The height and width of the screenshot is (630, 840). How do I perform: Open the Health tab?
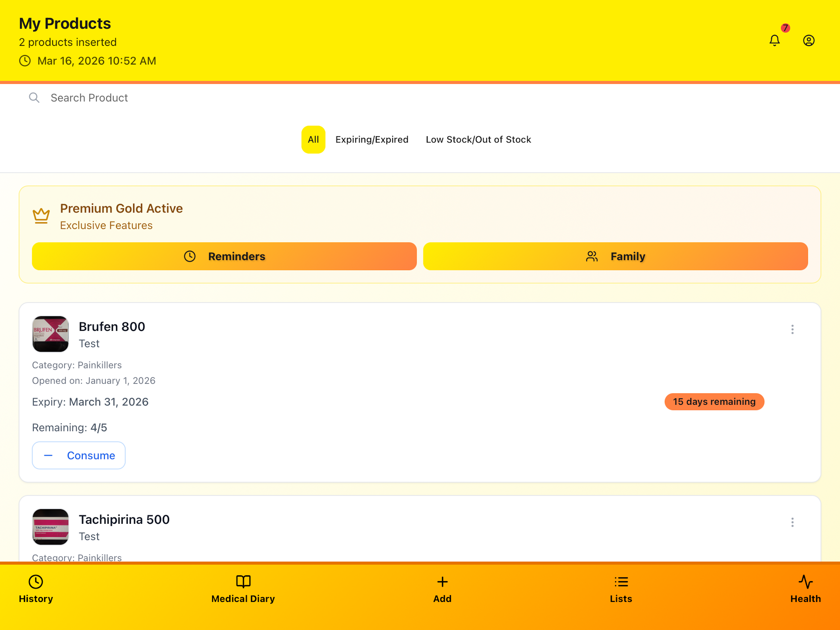tap(806, 589)
